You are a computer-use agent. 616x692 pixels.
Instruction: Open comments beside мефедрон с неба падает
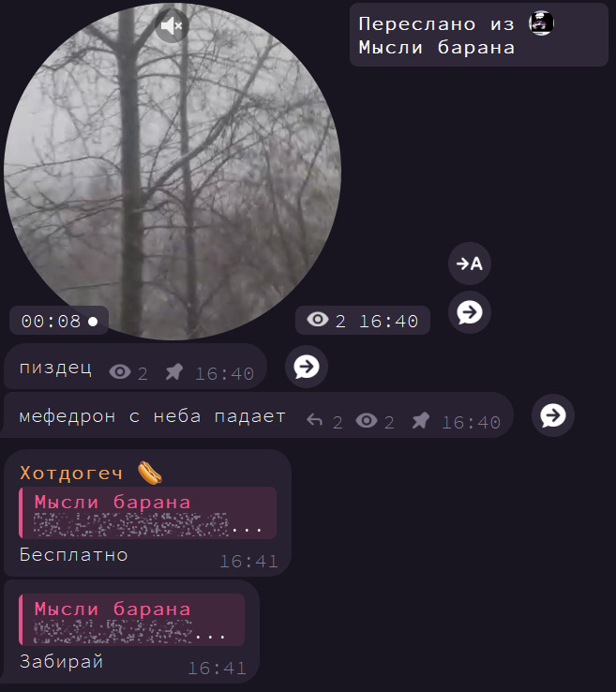(x=553, y=415)
